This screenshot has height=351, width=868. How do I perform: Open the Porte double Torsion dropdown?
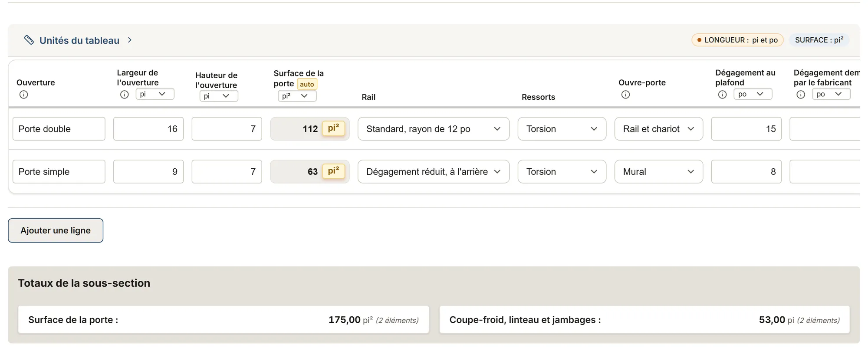562,129
